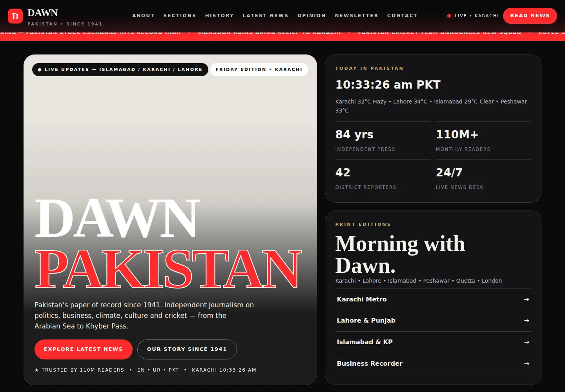Click the red Read News button
The width and height of the screenshot is (565, 392).
[x=530, y=16]
